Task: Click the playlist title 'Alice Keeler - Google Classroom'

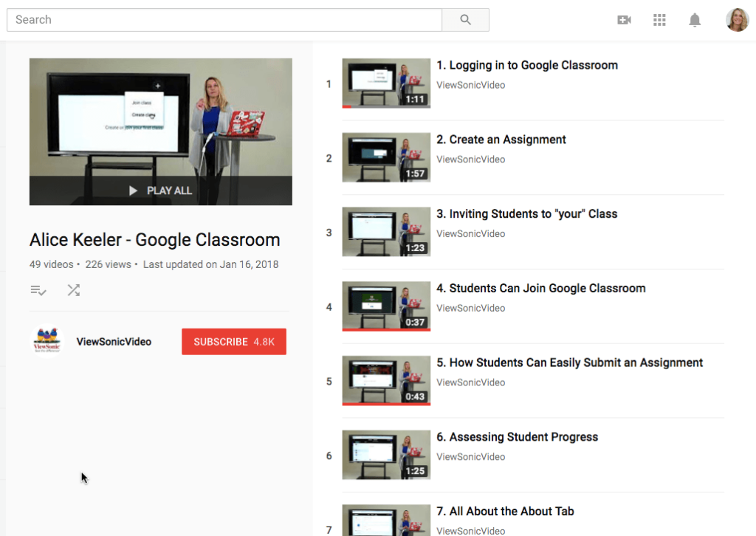Action: (x=155, y=239)
